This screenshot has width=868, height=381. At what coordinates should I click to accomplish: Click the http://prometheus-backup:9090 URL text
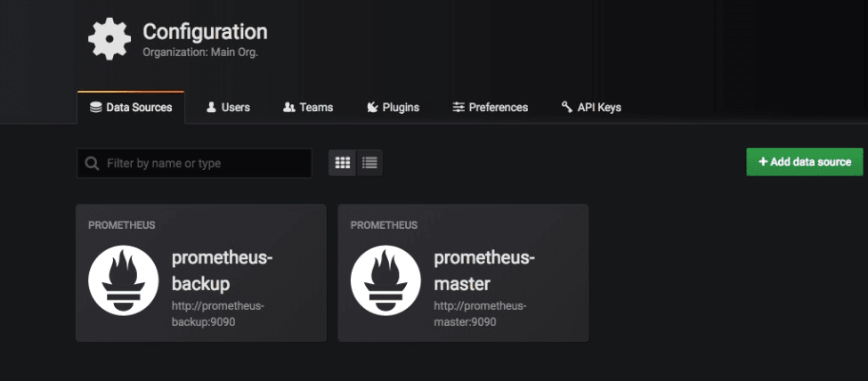point(218,313)
